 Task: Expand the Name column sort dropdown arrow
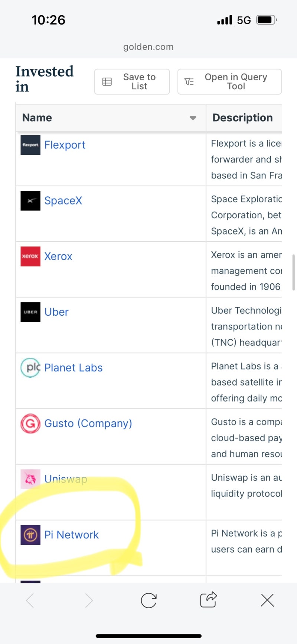[x=193, y=118]
